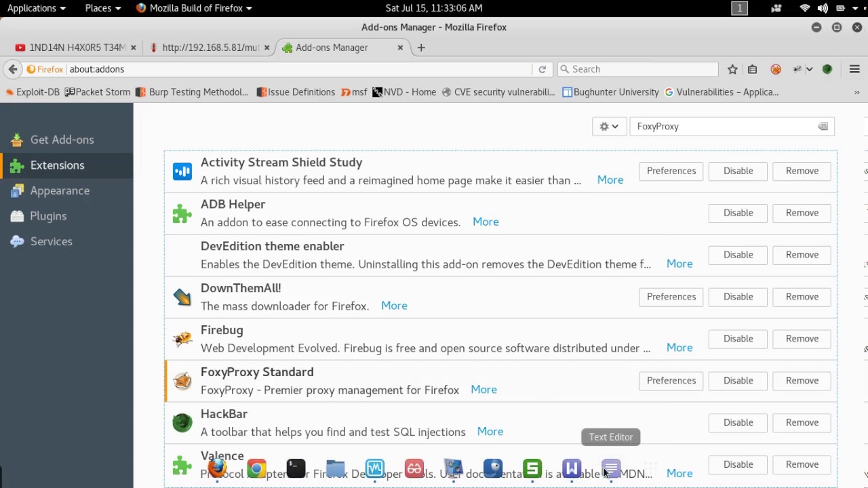
Task: Open Firefox hamburger menu
Action: 854,69
